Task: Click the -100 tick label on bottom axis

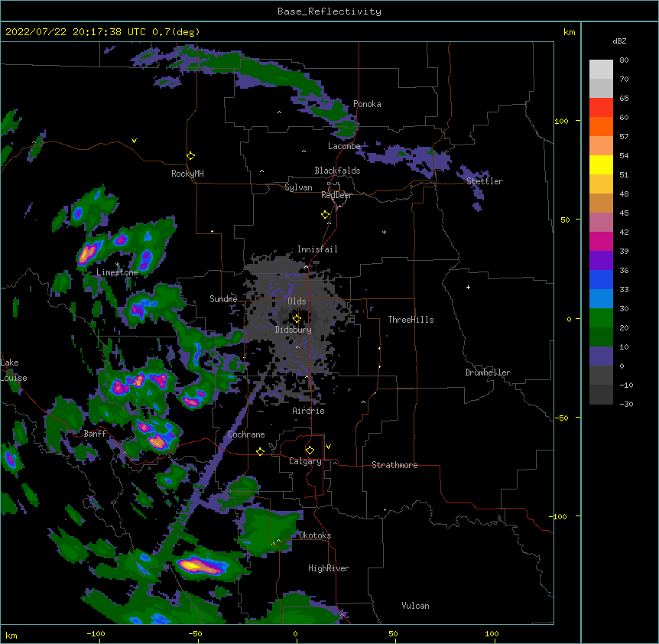Action: (96, 633)
